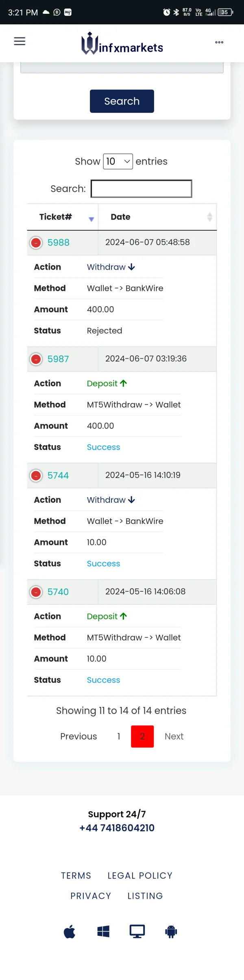The image size is (244, 980).
Task: Click the Windows download icon
Action: point(103,931)
